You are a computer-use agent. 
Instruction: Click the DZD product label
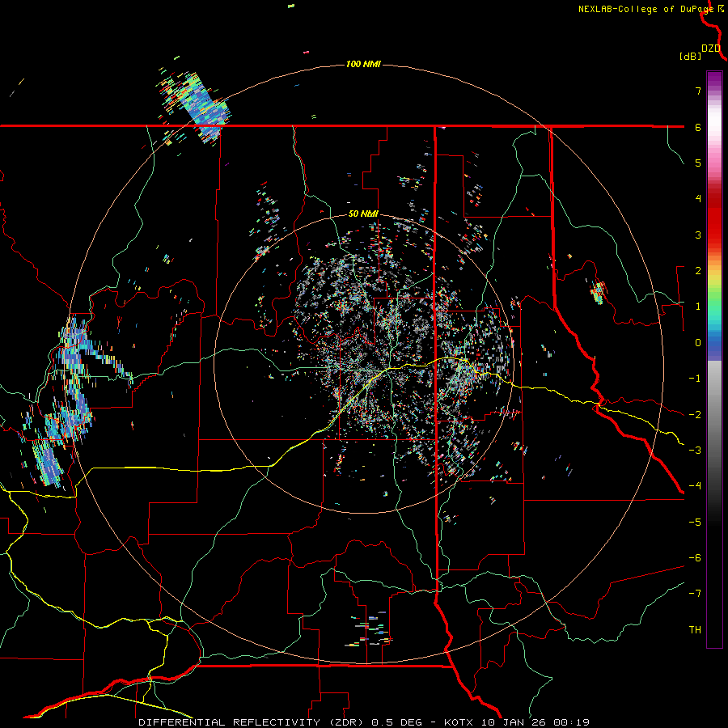tap(711, 49)
